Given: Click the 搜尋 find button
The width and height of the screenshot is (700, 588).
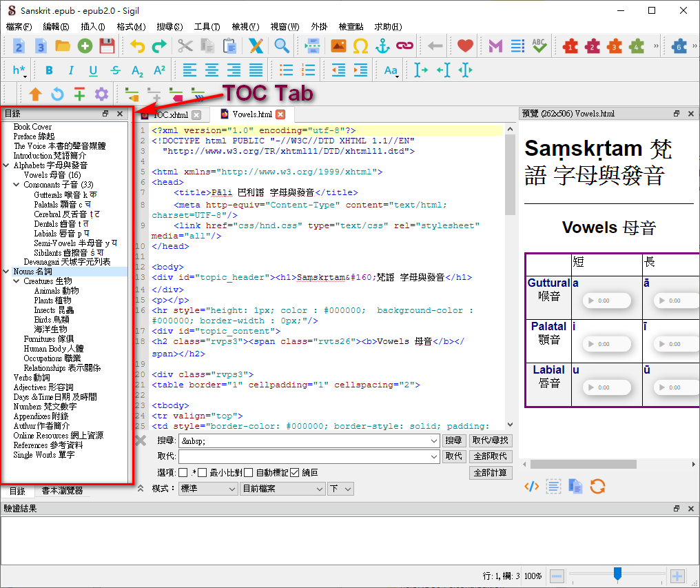Looking at the screenshot, I should [x=453, y=440].
